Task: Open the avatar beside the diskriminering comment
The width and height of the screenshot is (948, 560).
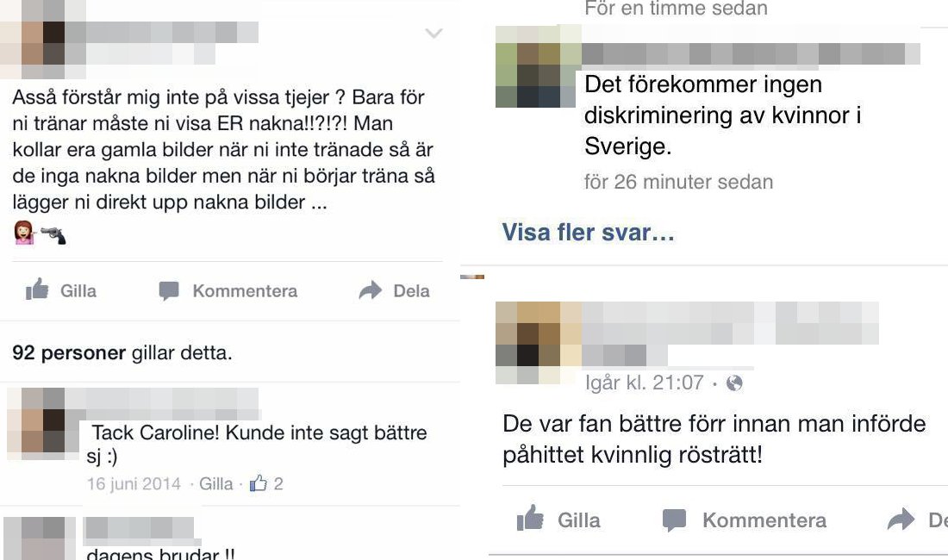Action: point(536,66)
